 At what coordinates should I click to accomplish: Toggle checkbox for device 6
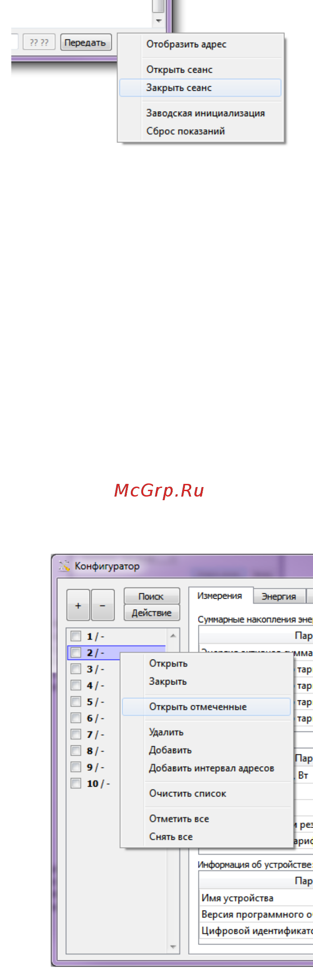pyautogui.click(x=76, y=718)
